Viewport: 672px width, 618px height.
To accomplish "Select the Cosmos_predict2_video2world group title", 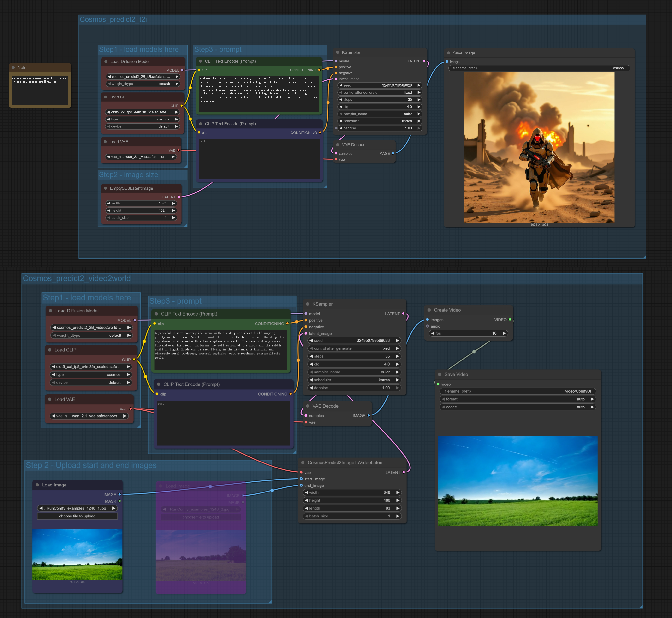I will [x=77, y=278].
